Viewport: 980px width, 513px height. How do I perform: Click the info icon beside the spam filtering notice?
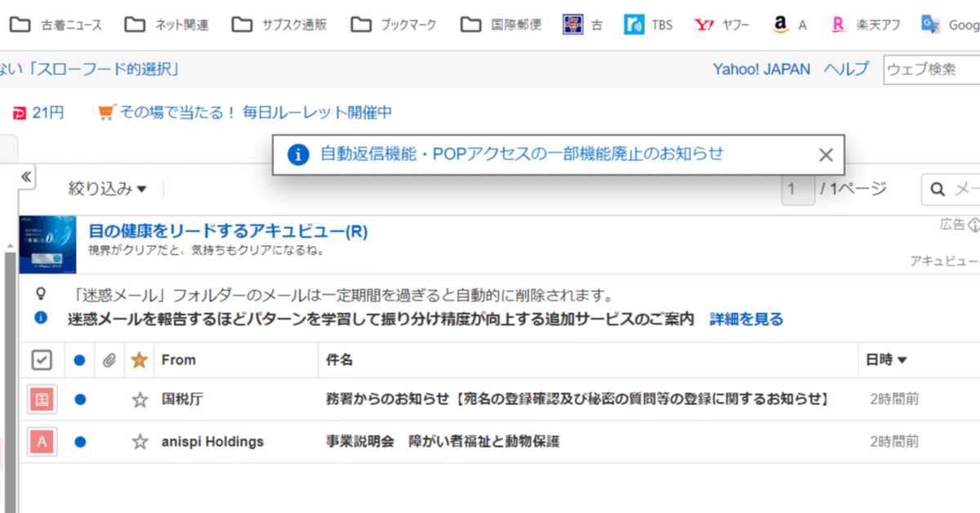pos(41,319)
